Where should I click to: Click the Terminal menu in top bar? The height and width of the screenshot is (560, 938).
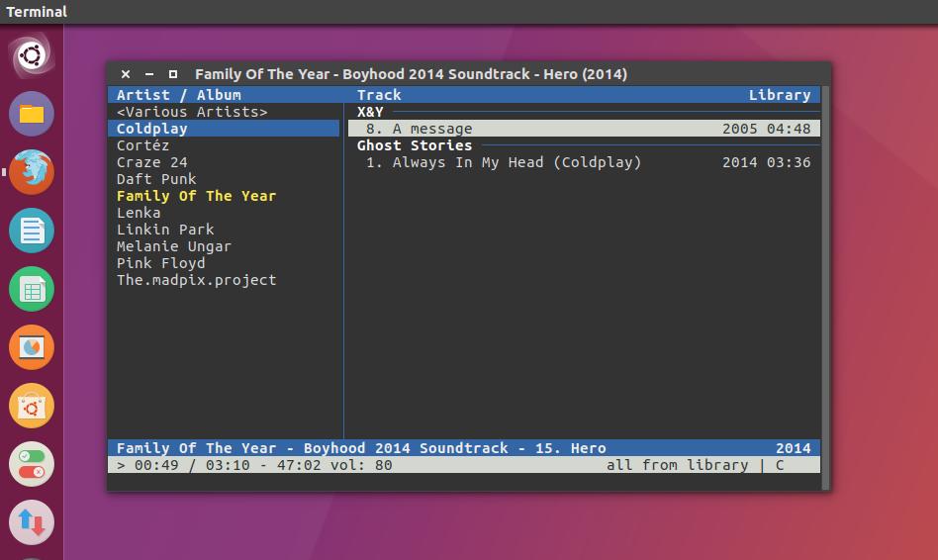(x=37, y=12)
